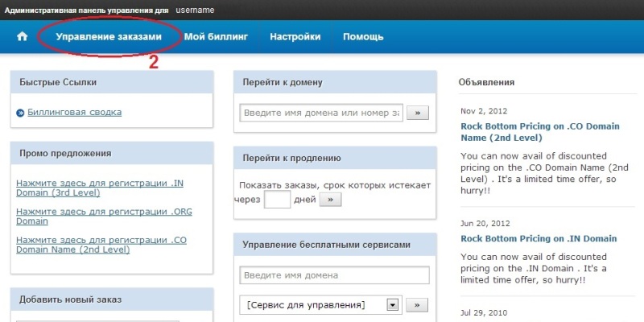The height and width of the screenshot is (322, 644).
Task: Open the Управление заказами menu
Action: (x=109, y=36)
